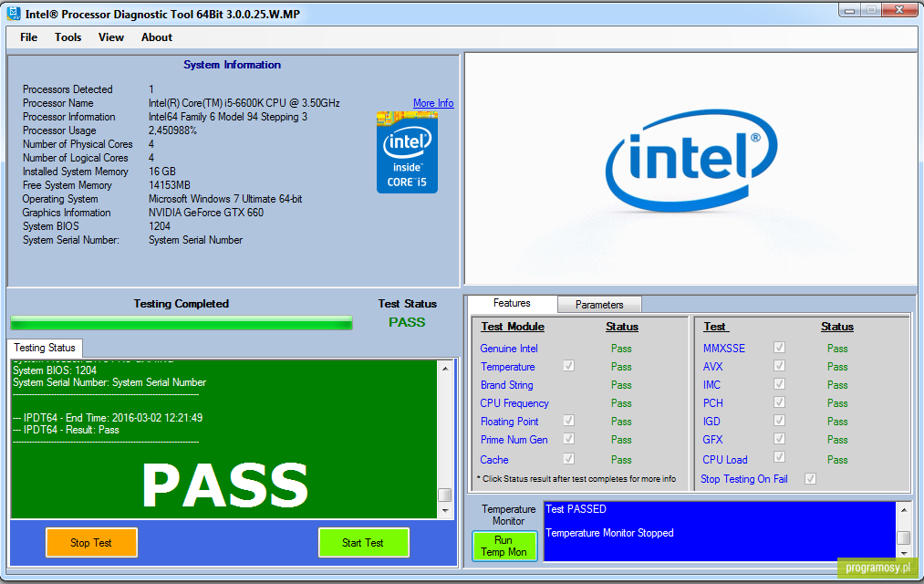The image size is (924, 584).
Task: Click the temperature monitor scrollbar thumb
Action: pos(903,538)
